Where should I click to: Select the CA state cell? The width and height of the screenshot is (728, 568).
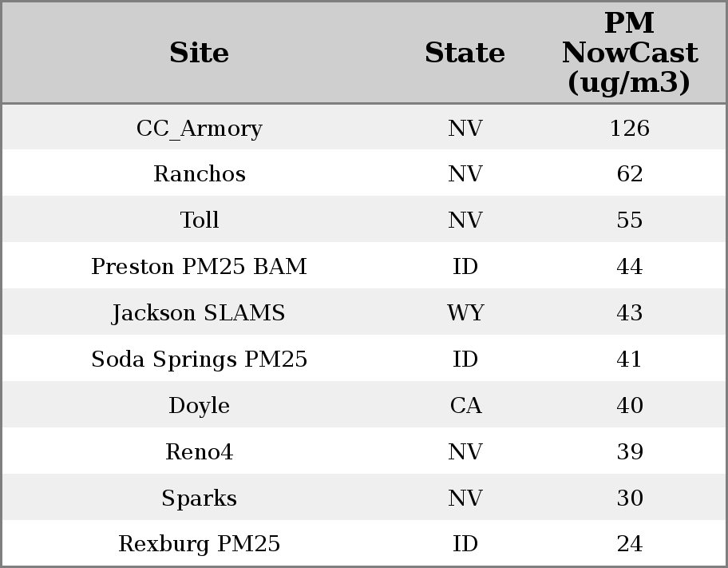pos(465,405)
